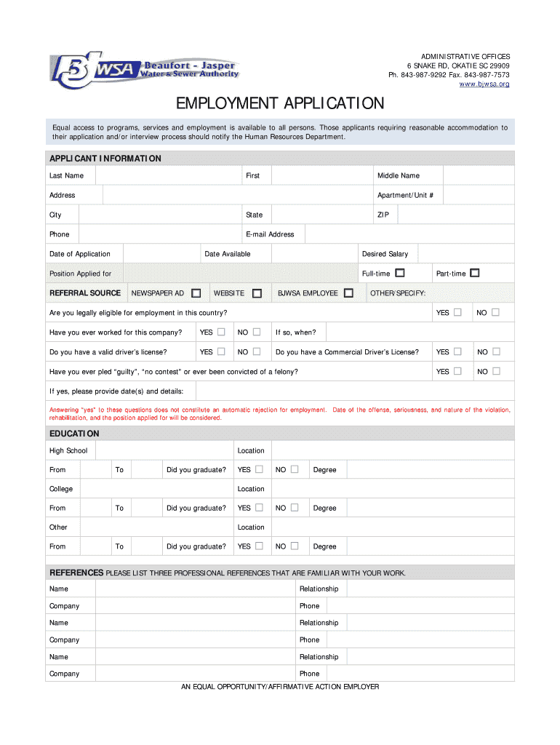
Task: Check NO for felony conviction question
Action: point(496,371)
